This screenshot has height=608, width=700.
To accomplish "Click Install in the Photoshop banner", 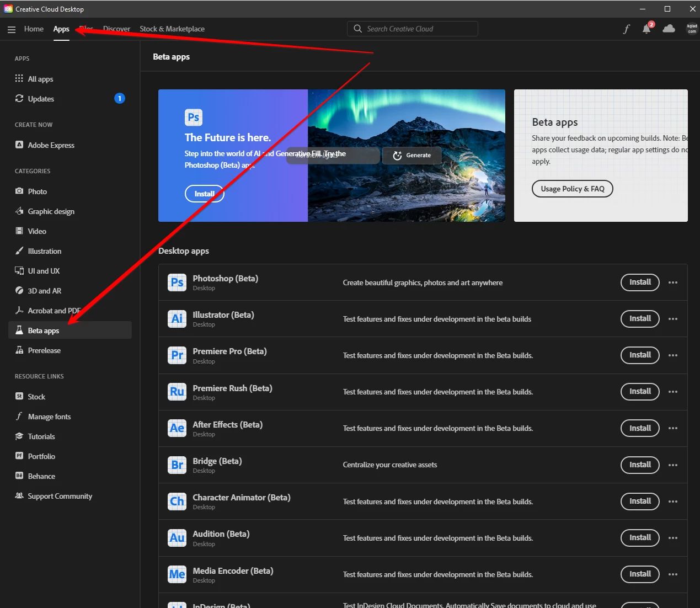I will (205, 194).
